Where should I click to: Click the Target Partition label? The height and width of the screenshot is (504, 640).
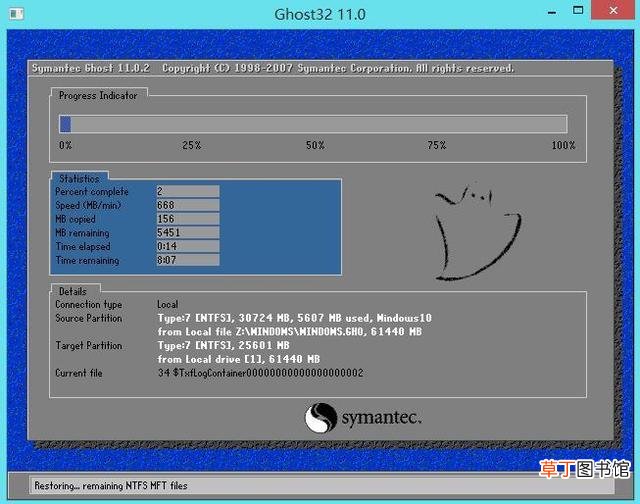pyautogui.click(x=89, y=345)
